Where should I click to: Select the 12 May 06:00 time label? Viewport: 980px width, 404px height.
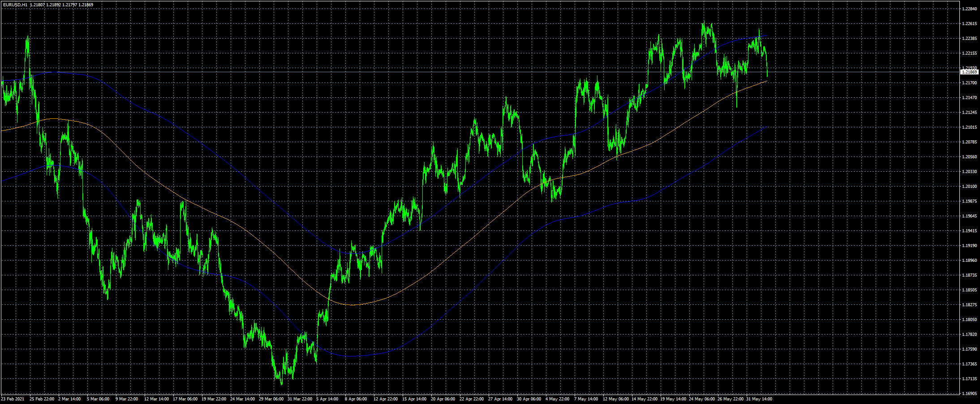[615, 399]
